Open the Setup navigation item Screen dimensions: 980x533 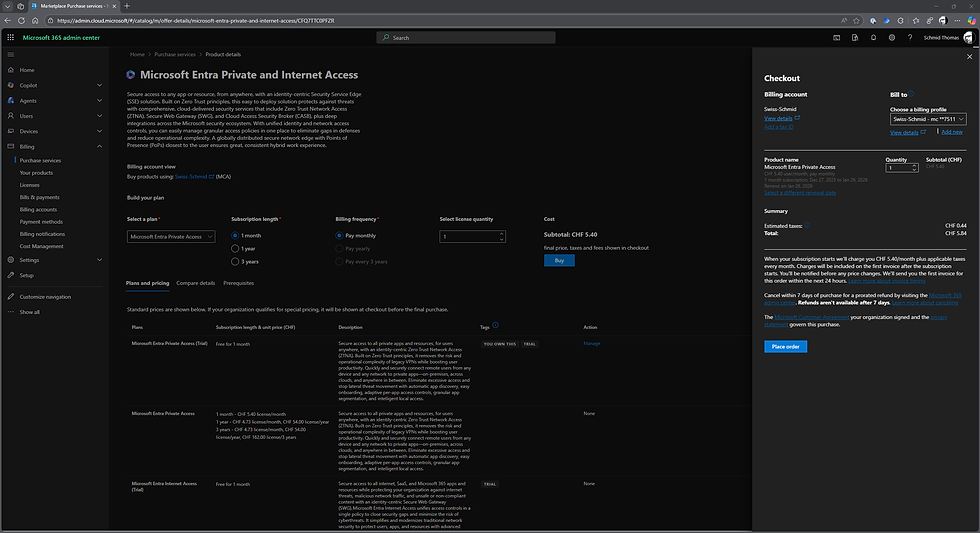click(26, 275)
